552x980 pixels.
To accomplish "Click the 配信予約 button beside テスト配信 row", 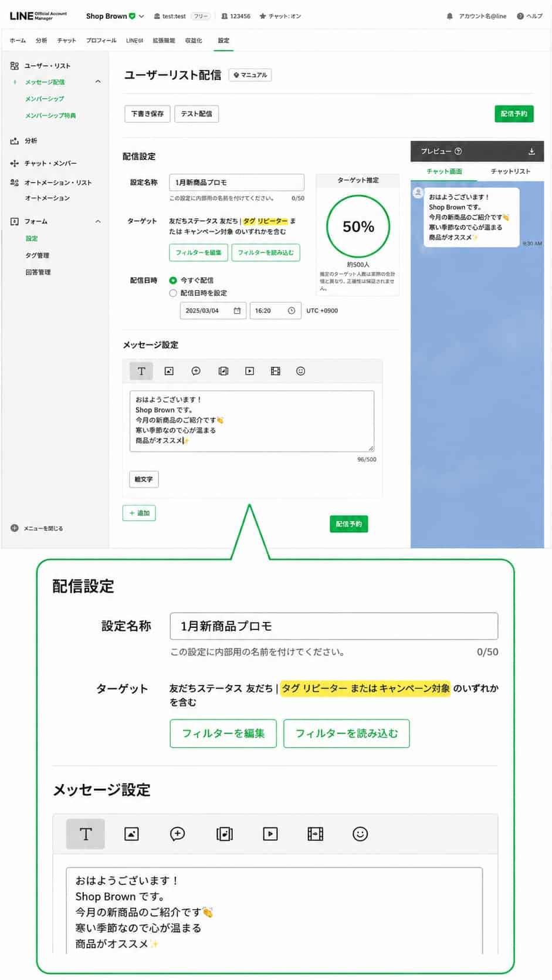I will [x=514, y=114].
